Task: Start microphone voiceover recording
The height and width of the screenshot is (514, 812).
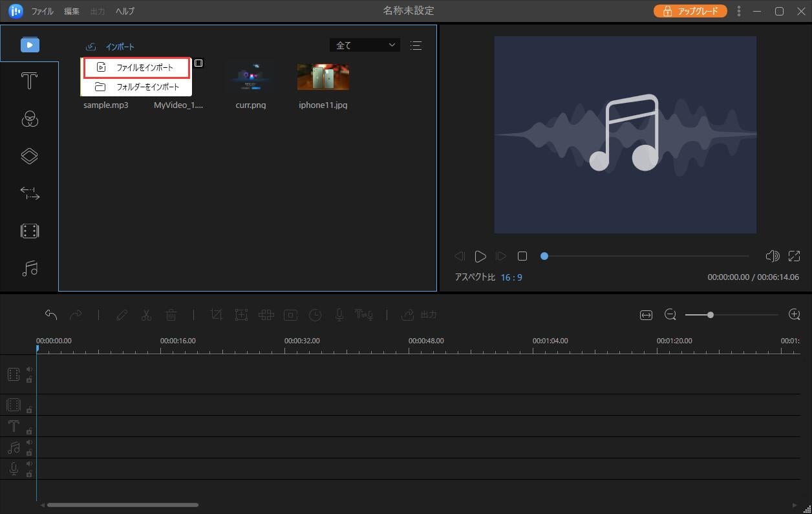Action: click(339, 315)
